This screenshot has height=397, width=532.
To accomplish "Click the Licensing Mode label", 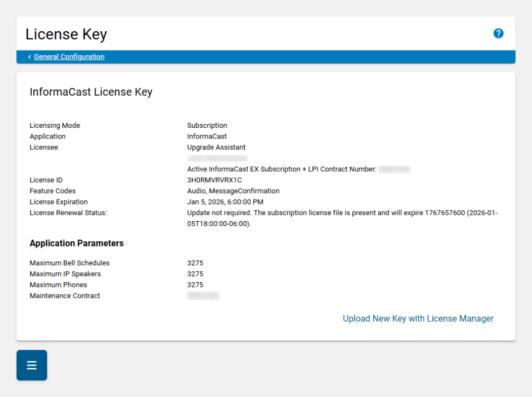I will [x=55, y=126].
